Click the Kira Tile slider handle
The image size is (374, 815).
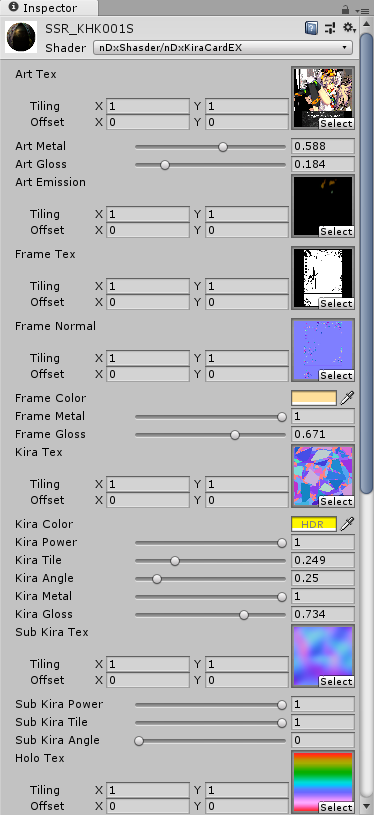tap(175, 561)
